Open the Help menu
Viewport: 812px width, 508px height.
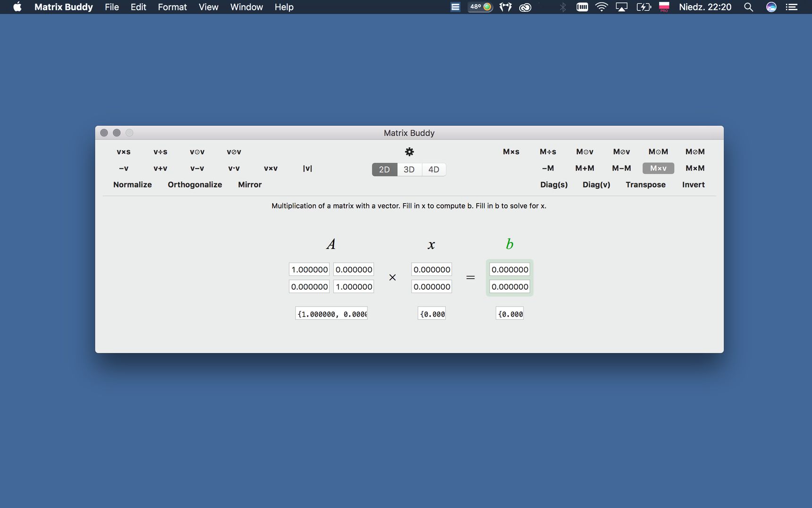[x=284, y=7]
